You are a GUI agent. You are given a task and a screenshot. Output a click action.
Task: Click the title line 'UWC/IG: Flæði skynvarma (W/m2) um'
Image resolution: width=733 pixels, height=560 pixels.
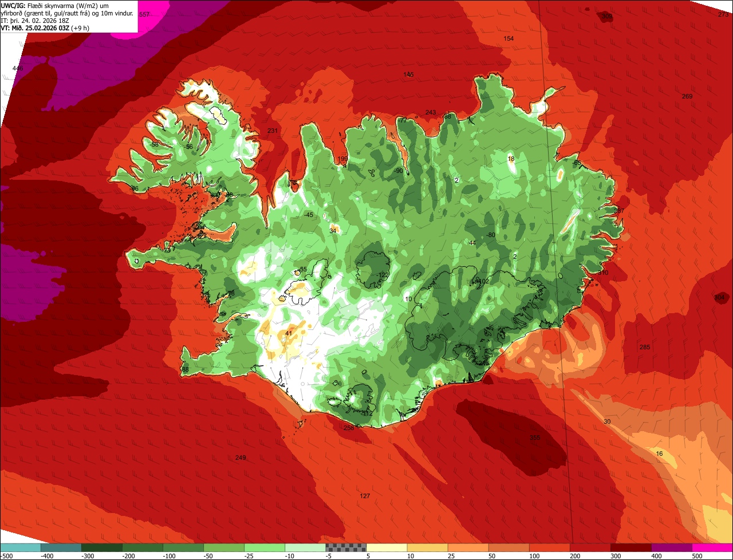[x=56, y=5]
